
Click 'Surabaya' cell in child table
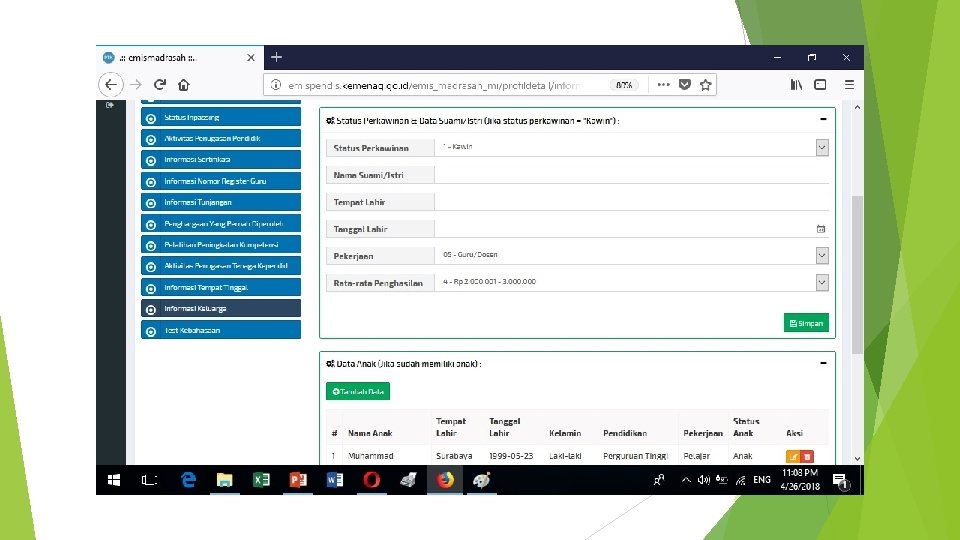(x=454, y=456)
